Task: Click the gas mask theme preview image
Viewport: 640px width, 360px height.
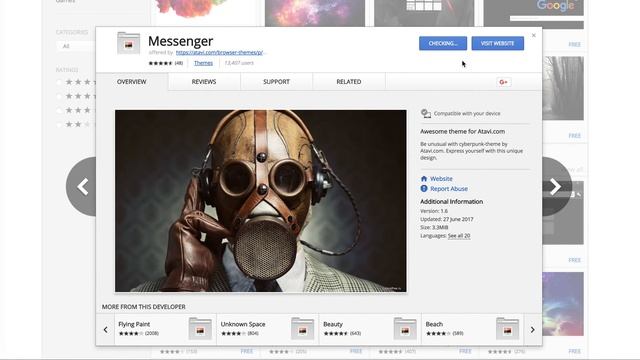Action: point(260,201)
